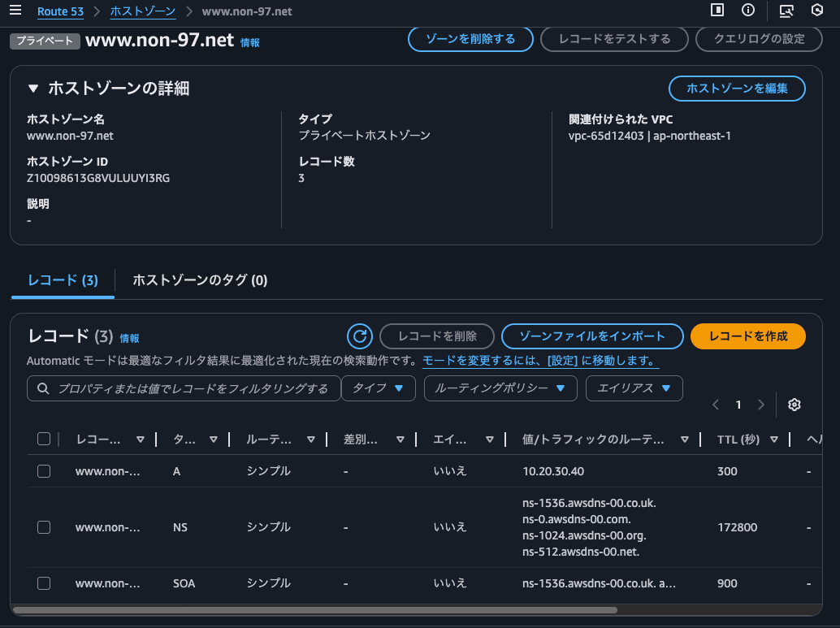Open AWS account settings hexagon icon

click(x=818, y=11)
